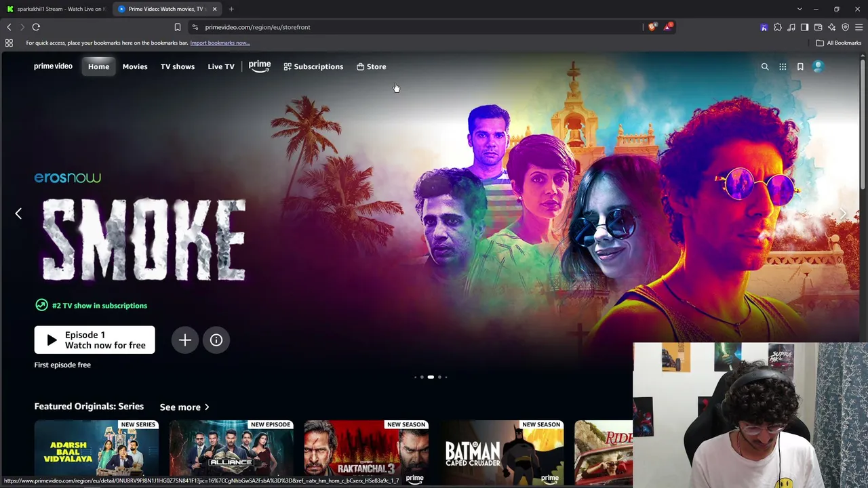Click 'First episode free' text
The width and height of the screenshot is (868, 488).
[62, 365]
